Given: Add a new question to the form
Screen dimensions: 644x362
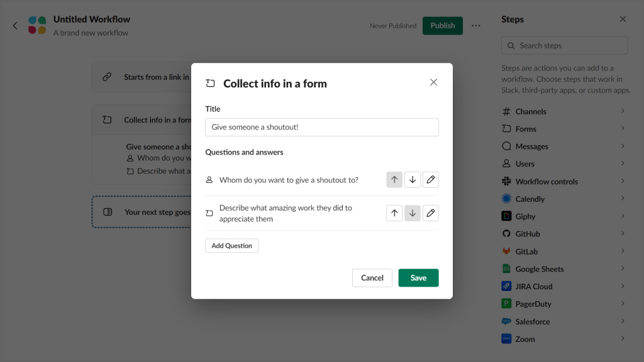Looking at the screenshot, I should [231, 246].
